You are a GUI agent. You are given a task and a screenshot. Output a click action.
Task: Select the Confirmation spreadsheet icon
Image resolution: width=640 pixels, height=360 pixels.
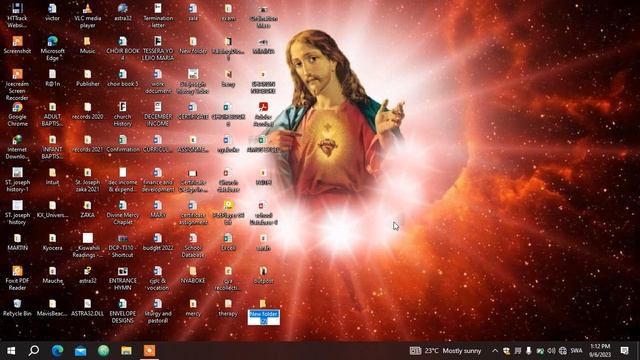(122, 144)
